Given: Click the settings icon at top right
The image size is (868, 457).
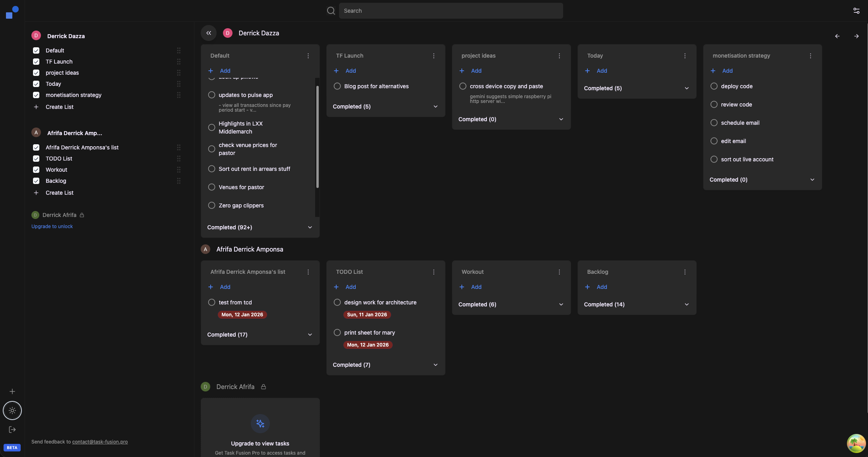Looking at the screenshot, I should click(856, 11).
